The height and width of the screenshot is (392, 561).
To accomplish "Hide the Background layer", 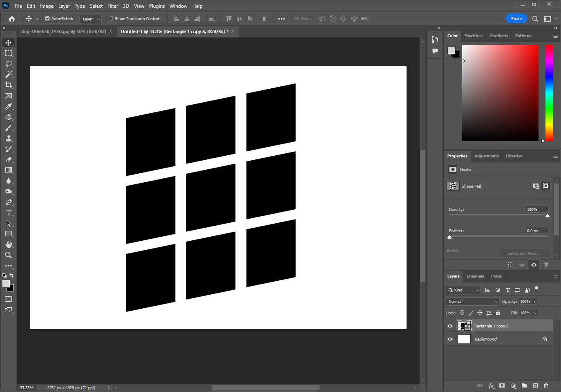I will (450, 339).
